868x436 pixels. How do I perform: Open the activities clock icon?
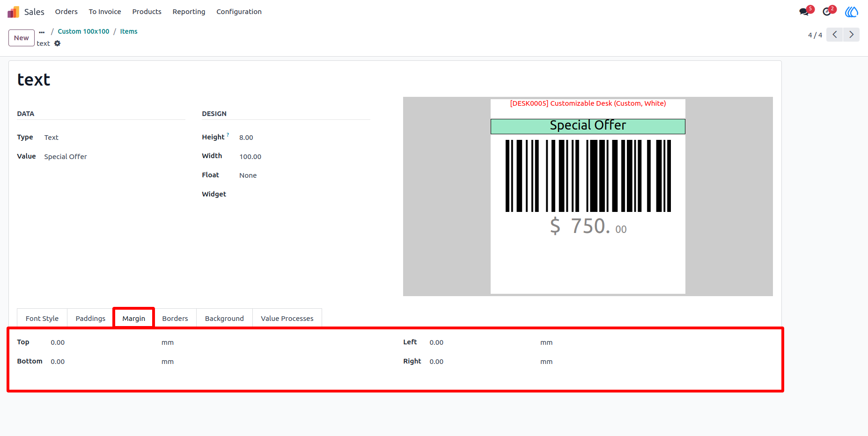click(827, 12)
